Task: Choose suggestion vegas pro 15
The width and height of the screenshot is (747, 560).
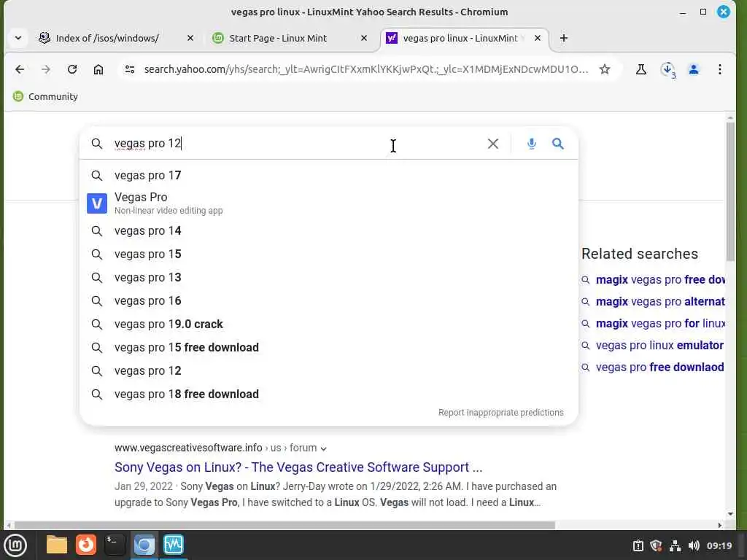Action: coord(329,254)
